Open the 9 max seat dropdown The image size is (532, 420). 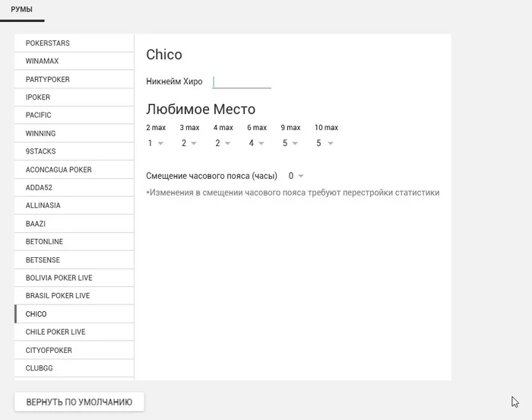(x=290, y=143)
